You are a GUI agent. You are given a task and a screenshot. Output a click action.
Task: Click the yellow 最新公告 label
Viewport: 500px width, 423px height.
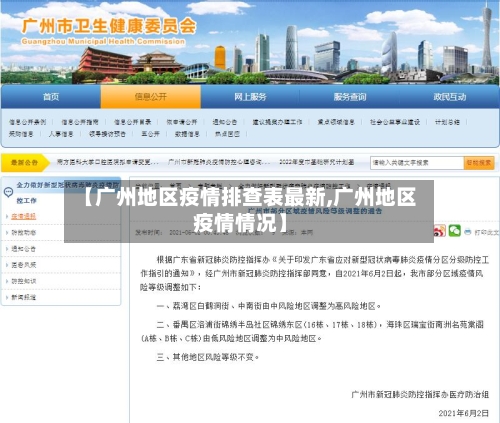coord(25,163)
